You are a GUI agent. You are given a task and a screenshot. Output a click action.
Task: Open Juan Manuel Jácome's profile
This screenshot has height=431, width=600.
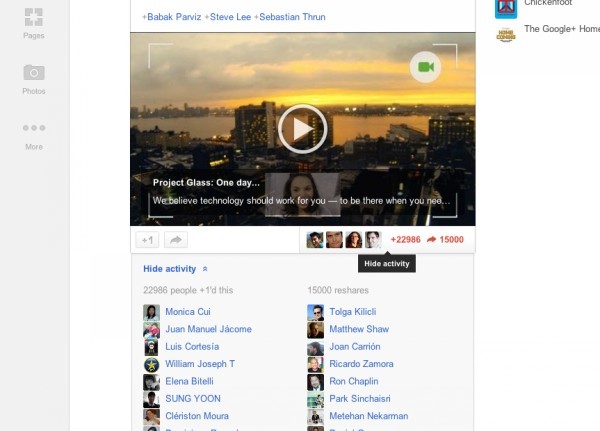209,329
